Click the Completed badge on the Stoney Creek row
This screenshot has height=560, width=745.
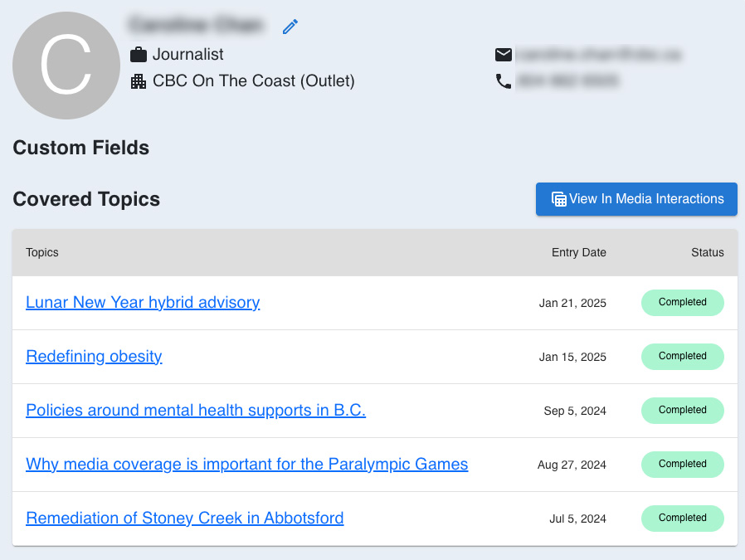click(682, 519)
